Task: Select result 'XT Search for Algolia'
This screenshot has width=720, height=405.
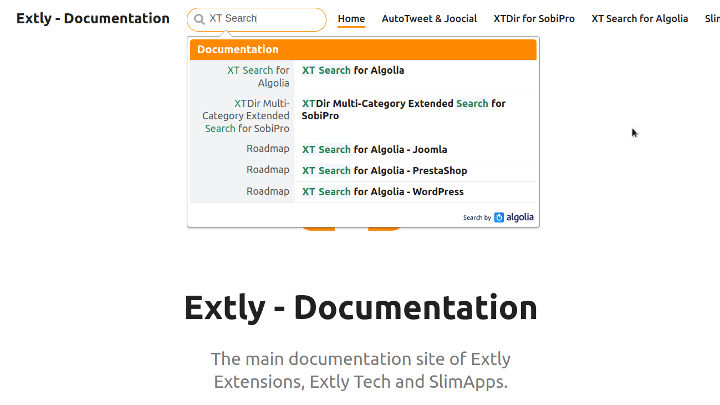Action: pyautogui.click(x=353, y=70)
